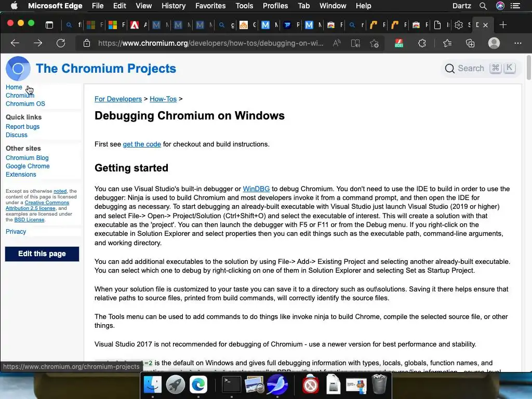Open Terminal from the Dock

click(x=231, y=384)
